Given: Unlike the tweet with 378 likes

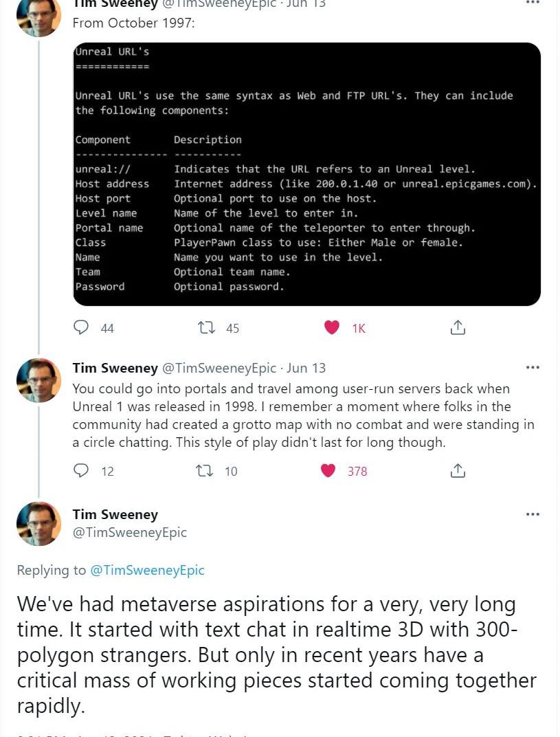Looking at the screenshot, I should 328,471.
